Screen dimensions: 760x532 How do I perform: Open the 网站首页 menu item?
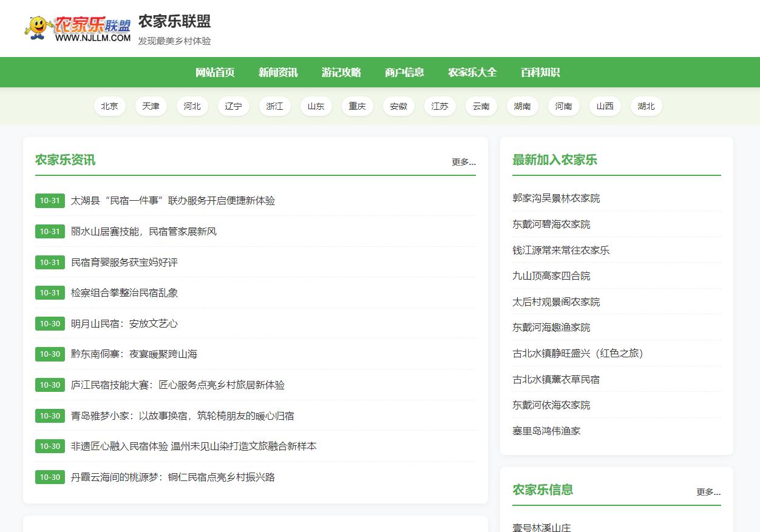coord(215,72)
